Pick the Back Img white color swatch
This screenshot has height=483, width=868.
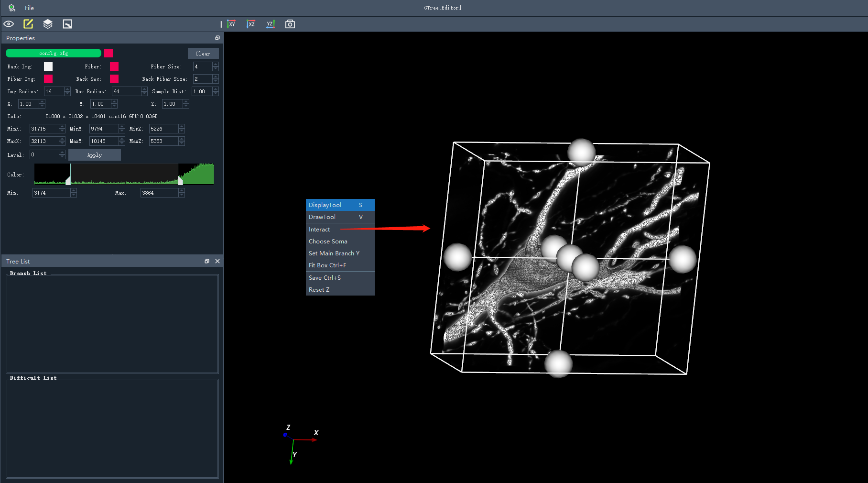tap(48, 66)
